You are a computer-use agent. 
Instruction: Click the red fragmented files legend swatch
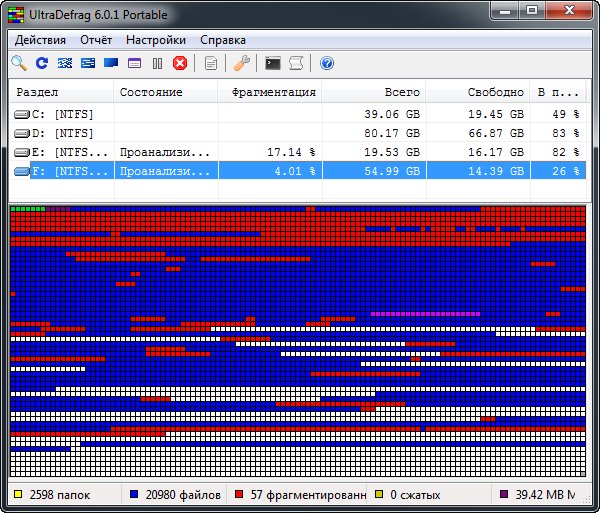point(238,495)
